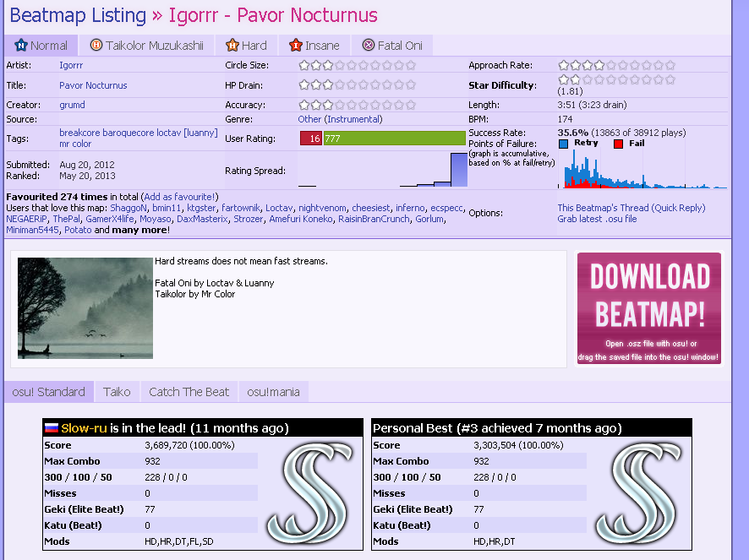Click Add as favourite link
The height and width of the screenshot is (560, 749).
click(x=179, y=197)
